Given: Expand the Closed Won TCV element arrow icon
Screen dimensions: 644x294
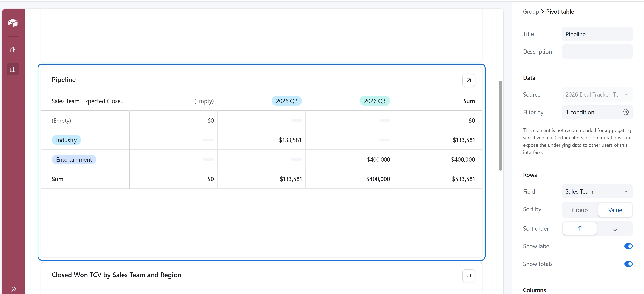Looking at the screenshot, I should click(469, 276).
